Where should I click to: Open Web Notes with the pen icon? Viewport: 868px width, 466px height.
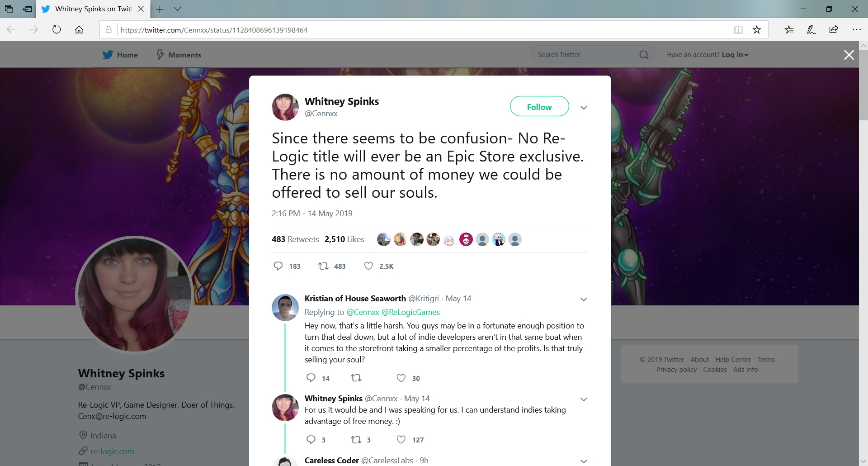[x=811, y=29]
